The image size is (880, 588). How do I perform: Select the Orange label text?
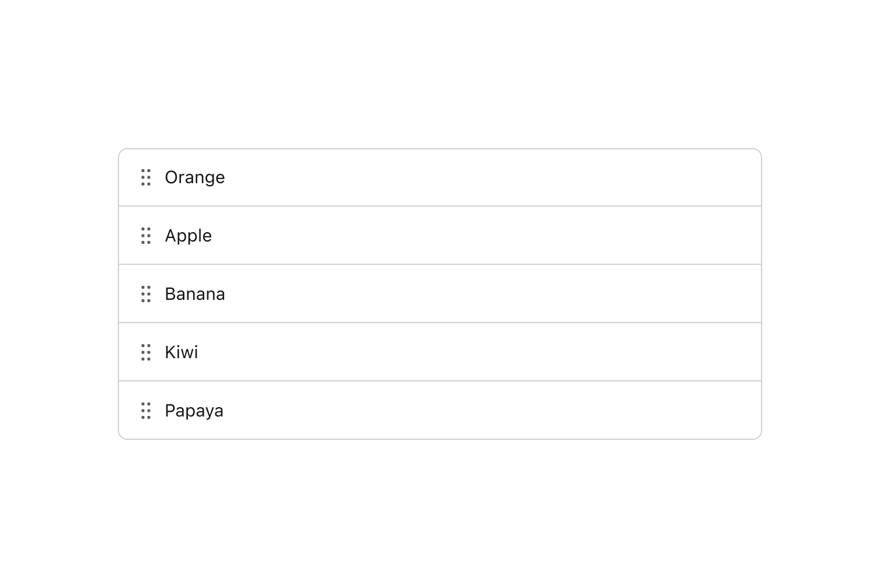[194, 177]
